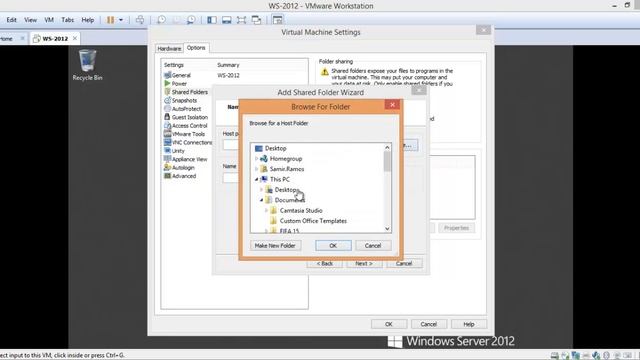Select the Guest Isolation lock icon
Screen dimensions: 640x360
point(167,117)
